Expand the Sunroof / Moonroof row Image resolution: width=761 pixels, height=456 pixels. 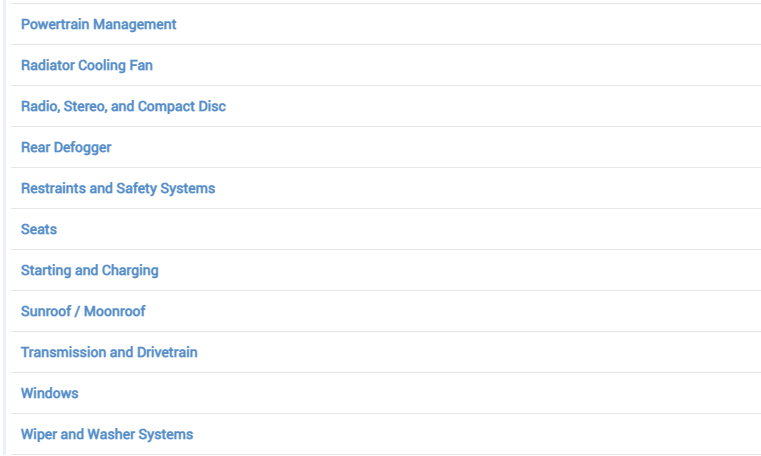point(450,311)
